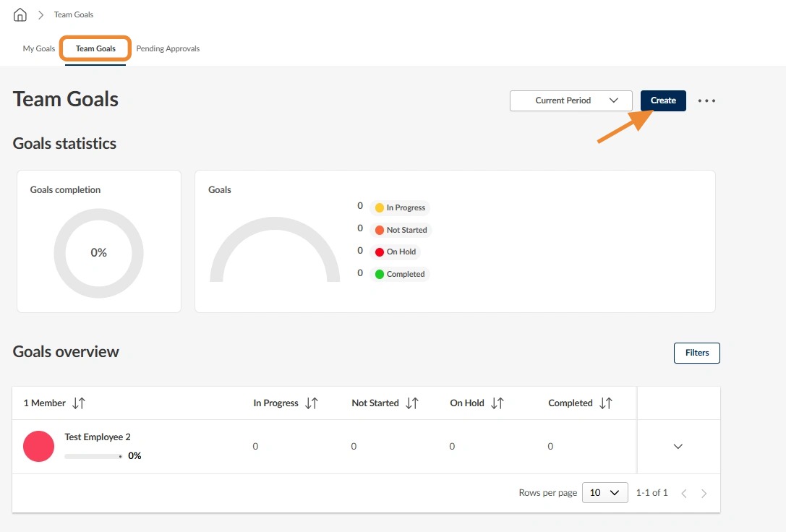Sort by Member column arrows
786x532 pixels.
click(x=79, y=403)
